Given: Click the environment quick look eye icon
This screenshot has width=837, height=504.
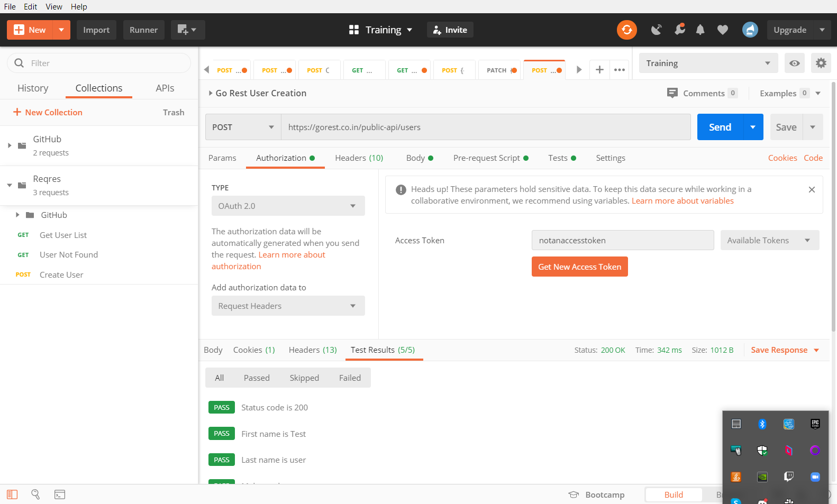Looking at the screenshot, I should (795, 63).
